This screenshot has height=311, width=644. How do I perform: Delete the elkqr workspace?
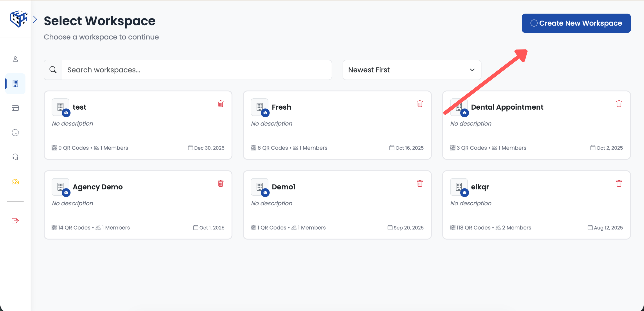[x=619, y=183]
